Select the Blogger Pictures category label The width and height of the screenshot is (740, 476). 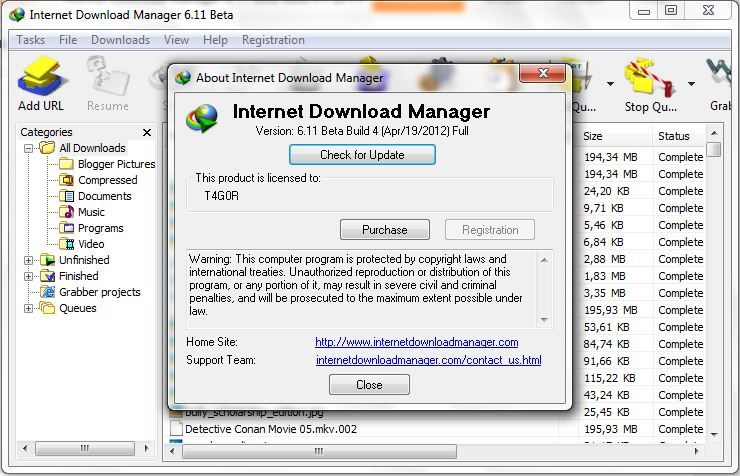(117, 164)
